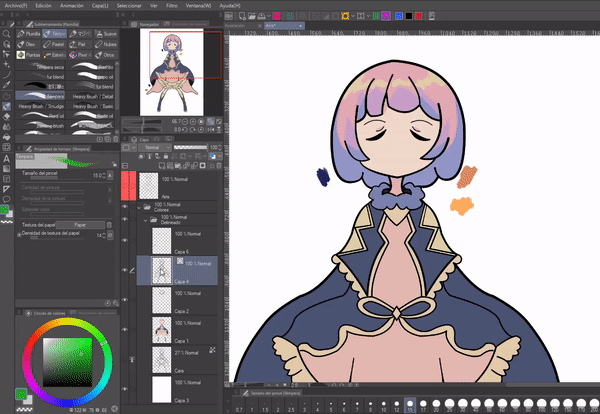Pick brush size 20 preset

[436, 405]
